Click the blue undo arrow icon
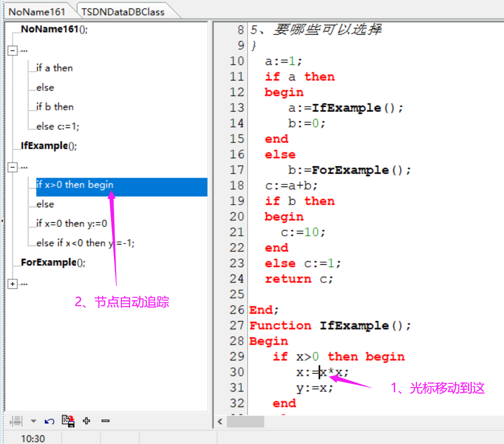The image size is (504, 444). (49, 421)
